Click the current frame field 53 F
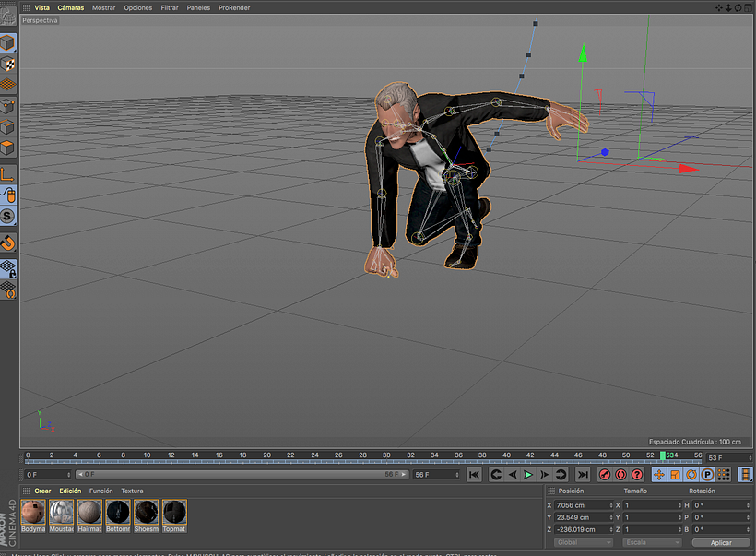Screen dimensions: 756x556 click(729, 457)
